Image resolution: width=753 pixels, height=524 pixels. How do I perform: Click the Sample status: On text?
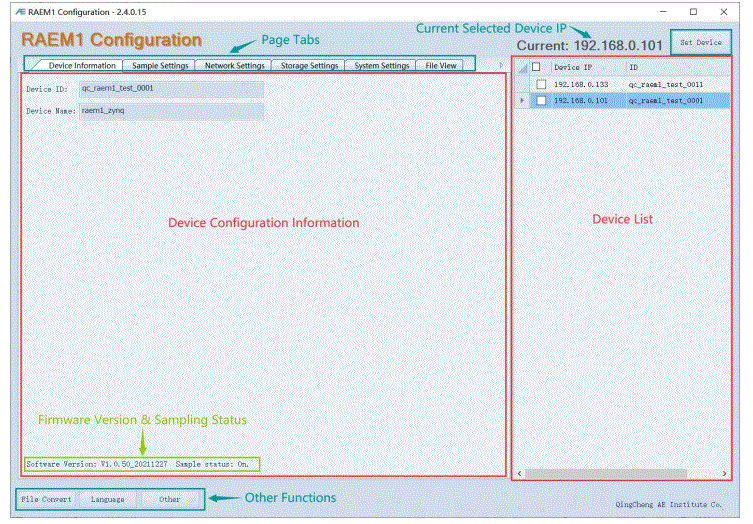212,464
